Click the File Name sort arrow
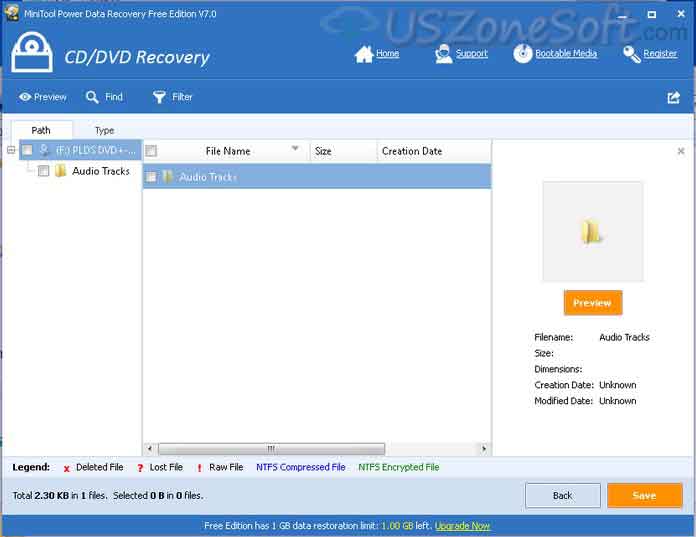The width and height of the screenshot is (696, 537). (x=295, y=148)
